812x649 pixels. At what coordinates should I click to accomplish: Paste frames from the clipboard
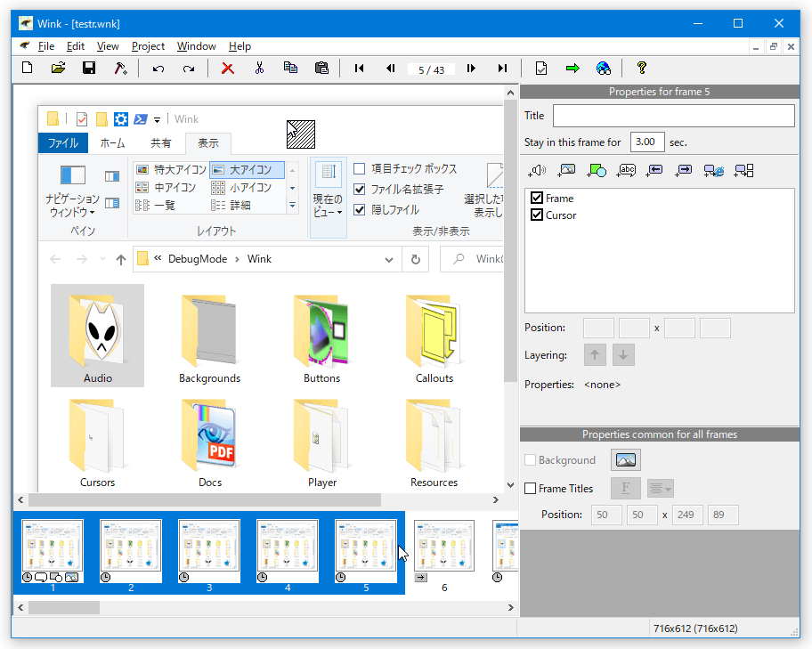click(x=321, y=68)
